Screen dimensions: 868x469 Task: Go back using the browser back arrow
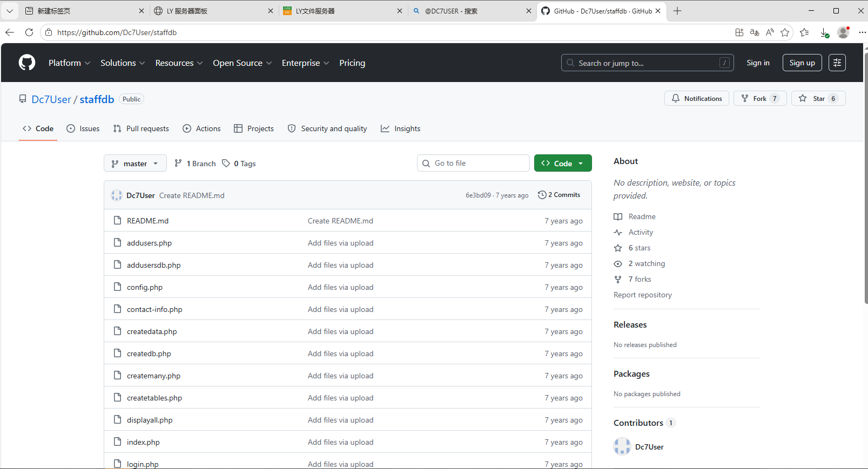[x=10, y=32]
